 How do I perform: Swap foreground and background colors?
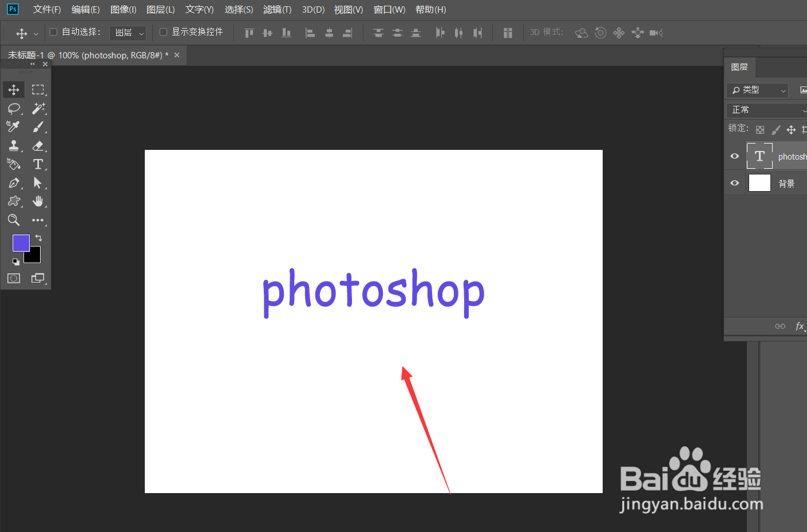[x=38, y=237]
